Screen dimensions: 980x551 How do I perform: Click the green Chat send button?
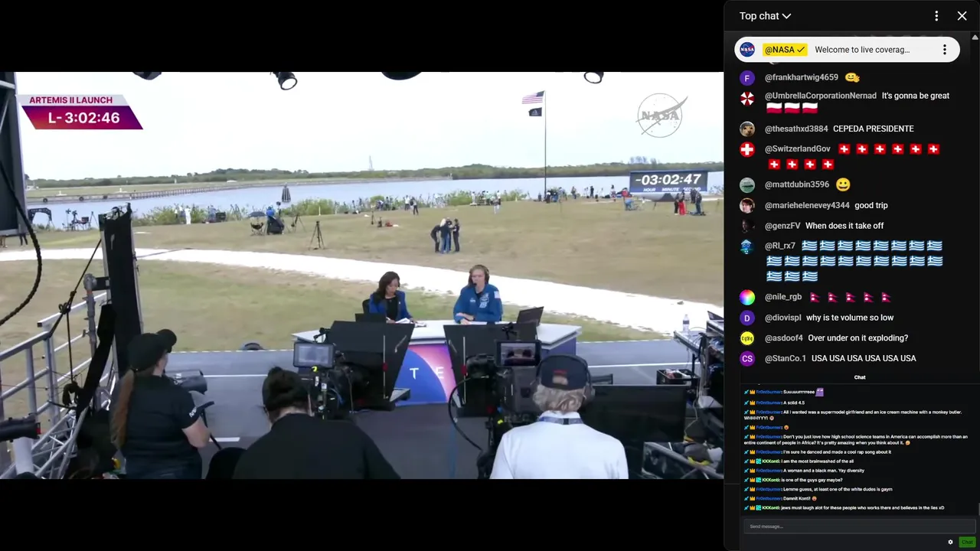pyautogui.click(x=967, y=542)
